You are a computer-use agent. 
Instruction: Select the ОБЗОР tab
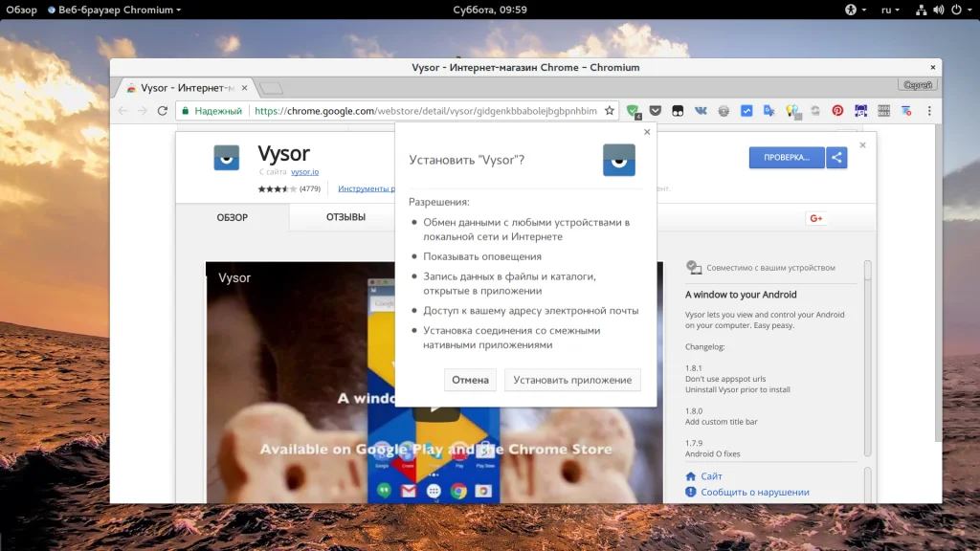point(232,217)
